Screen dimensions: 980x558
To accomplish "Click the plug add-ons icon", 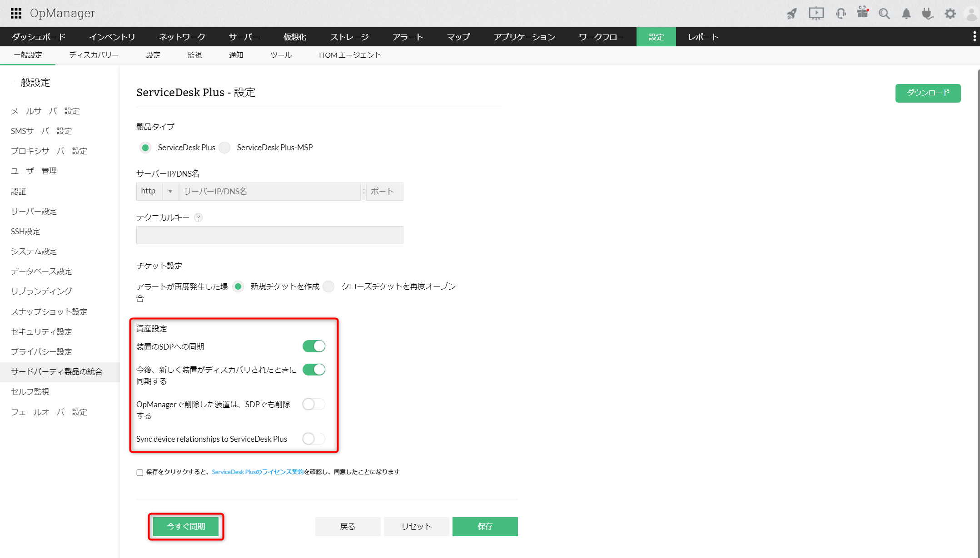I will [927, 13].
